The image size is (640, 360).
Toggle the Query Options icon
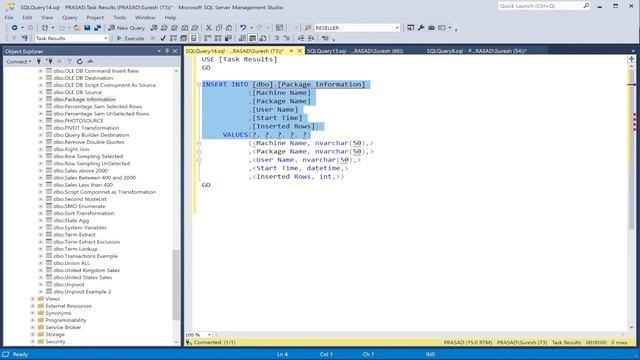pyautogui.click(x=184, y=38)
